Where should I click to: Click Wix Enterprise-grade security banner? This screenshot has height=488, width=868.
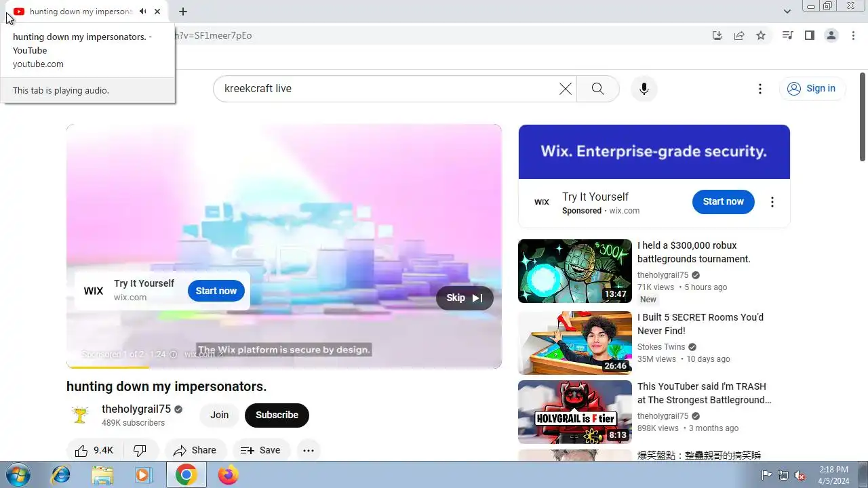(654, 152)
